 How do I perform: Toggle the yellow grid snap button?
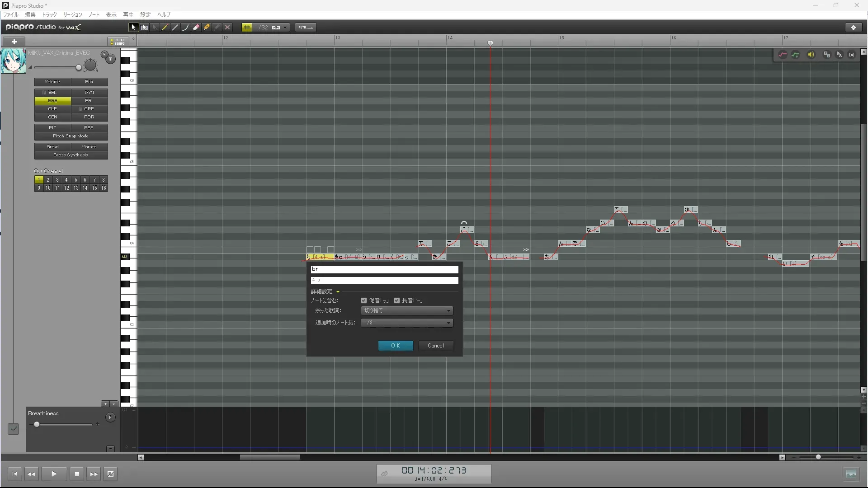[x=247, y=28]
